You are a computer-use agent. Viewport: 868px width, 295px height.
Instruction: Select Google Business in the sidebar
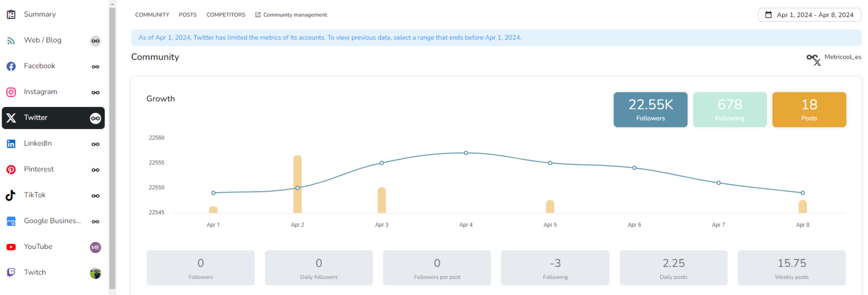[52, 221]
